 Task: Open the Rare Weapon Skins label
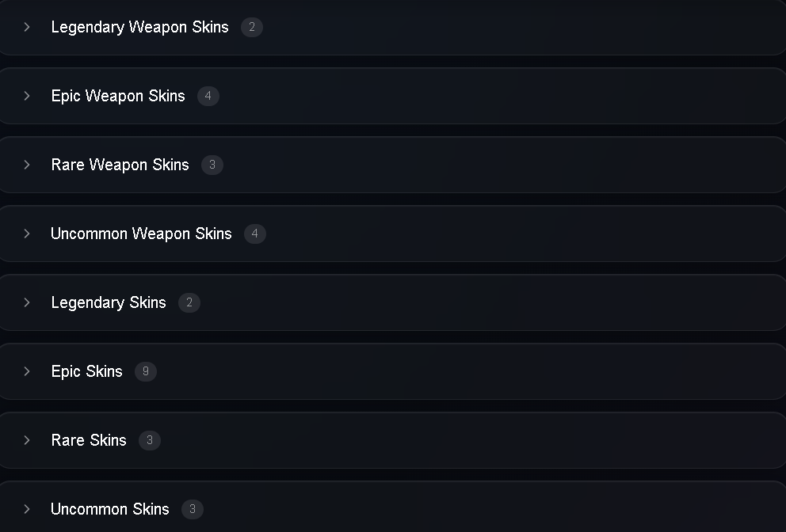[x=120, y=165]
